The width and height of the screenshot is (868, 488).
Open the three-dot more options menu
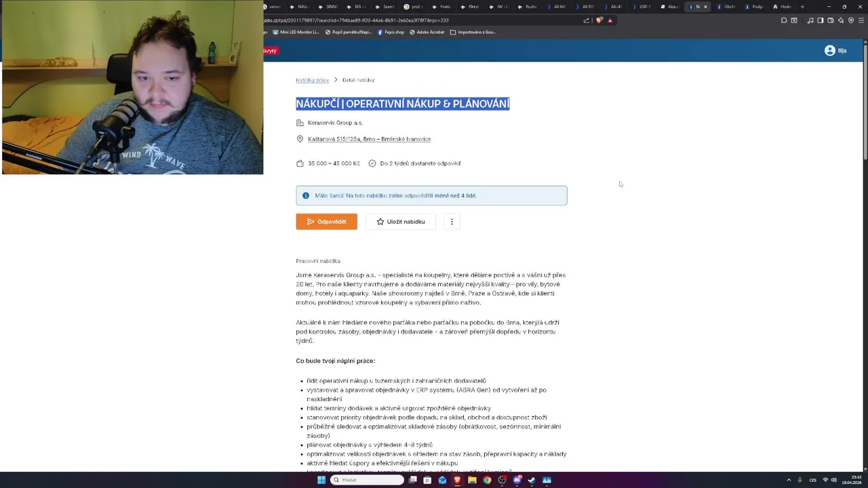point(452,222)
